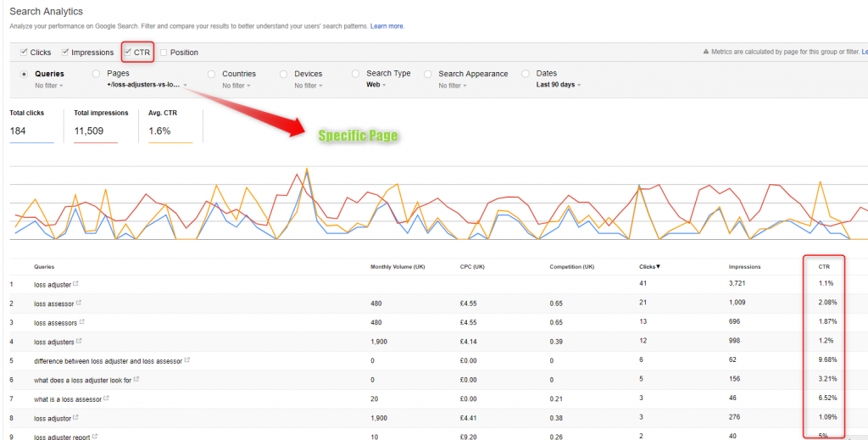Screen dimensions: 868x440
Task: Select the Queries radio button
Action: pyautogui.click(x=24, y=74)
